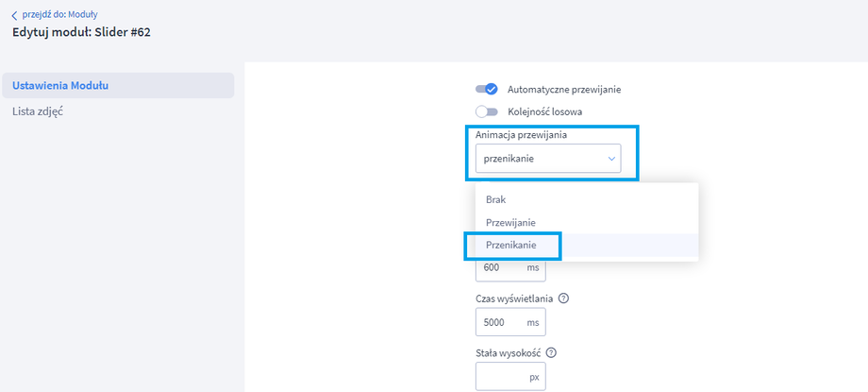Open the Stała wysokość help icon

551,353
